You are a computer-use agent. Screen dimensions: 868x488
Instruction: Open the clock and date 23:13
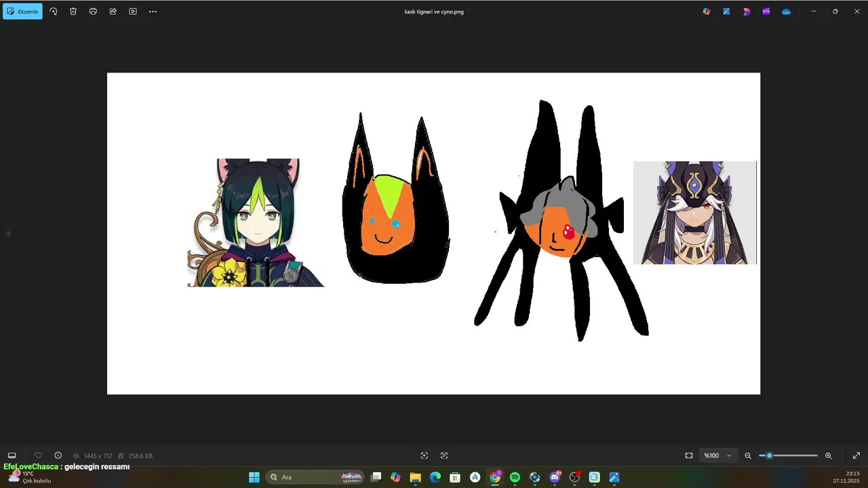(847, 477)
